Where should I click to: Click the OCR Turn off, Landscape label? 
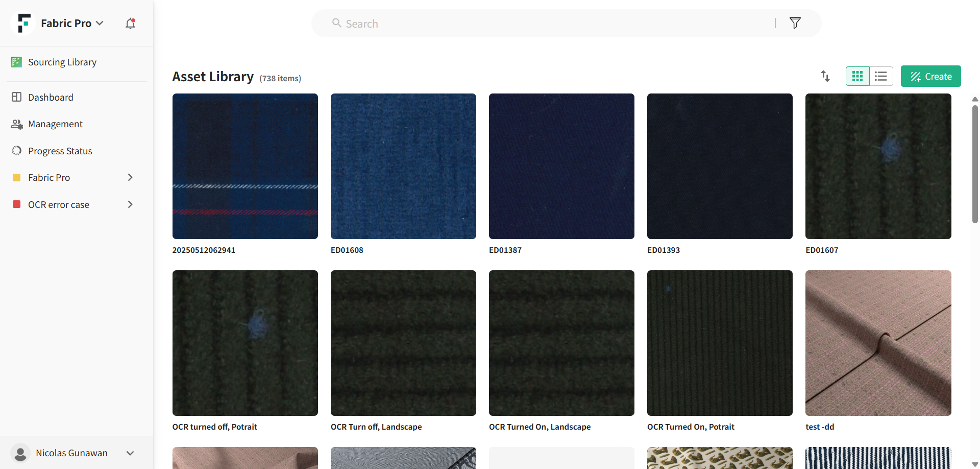tap(376, 427)
